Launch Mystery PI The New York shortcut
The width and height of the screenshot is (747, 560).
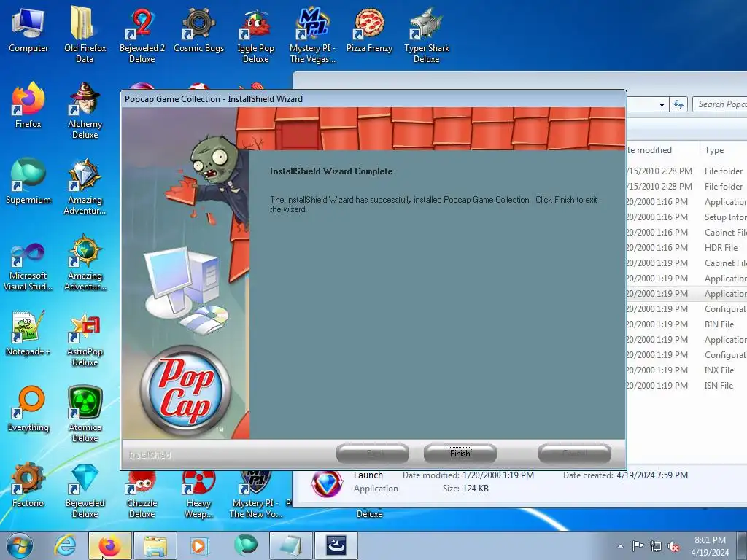[256, 495]
